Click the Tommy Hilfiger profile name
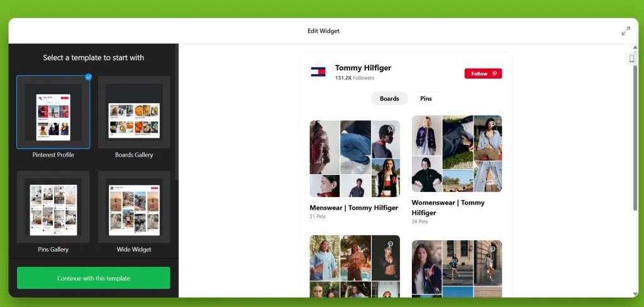Viewport: 644px width, 307px height. click(363, 68)
